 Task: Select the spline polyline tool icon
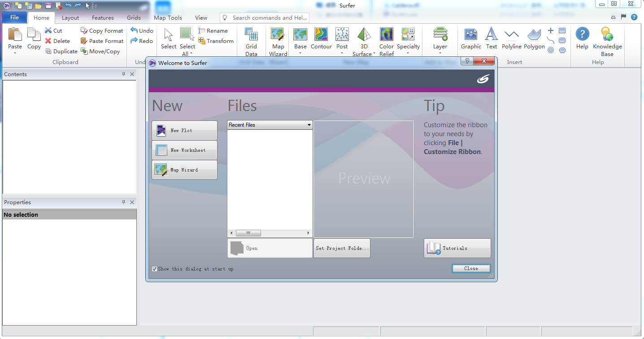551,40
